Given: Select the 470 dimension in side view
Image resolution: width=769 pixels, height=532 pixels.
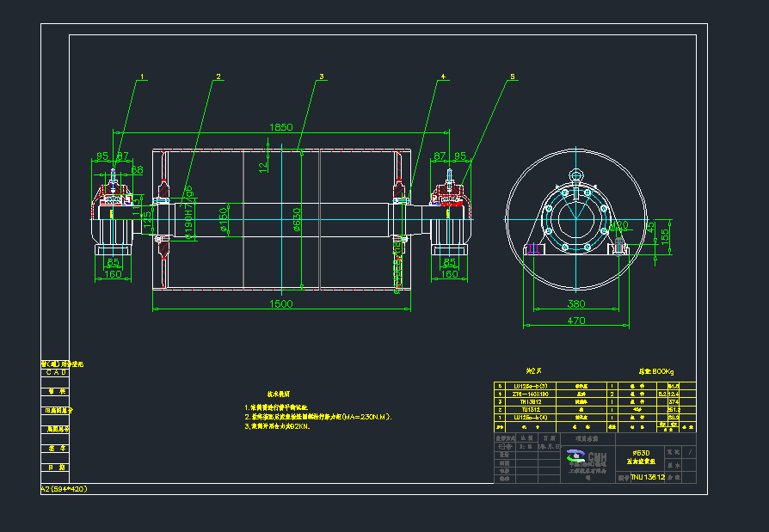Looking at the screenshot, I should point(576,321).
